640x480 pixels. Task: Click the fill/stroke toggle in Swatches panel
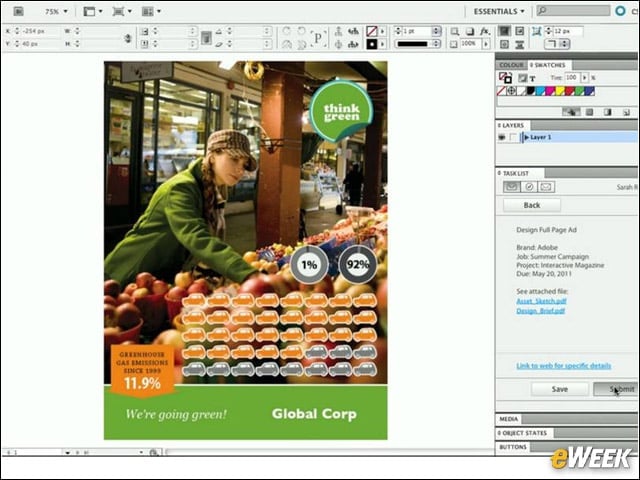point(505,78)
